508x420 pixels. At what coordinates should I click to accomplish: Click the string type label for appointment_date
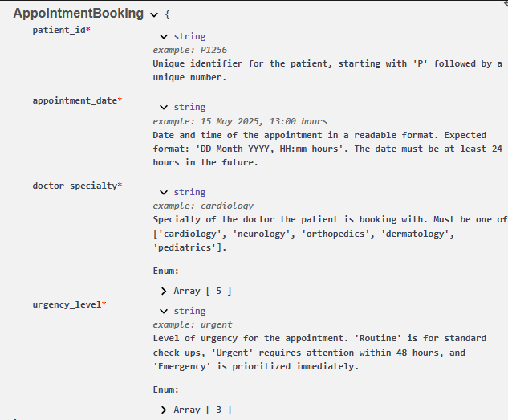189,107
